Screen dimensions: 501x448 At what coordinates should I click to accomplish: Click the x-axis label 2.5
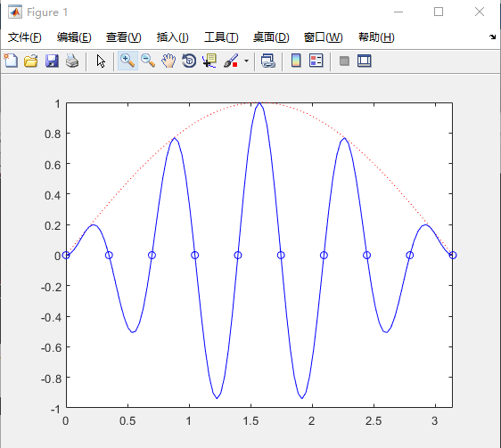click(374, 421)
